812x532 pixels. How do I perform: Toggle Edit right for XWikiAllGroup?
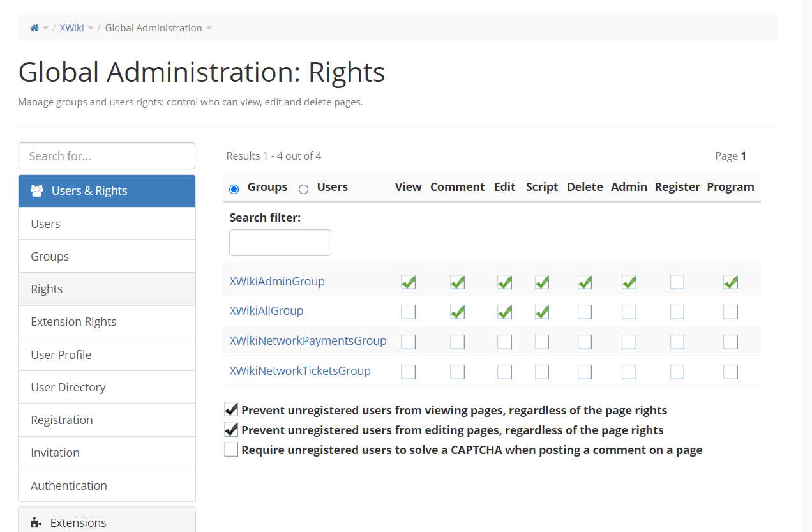(505, 312)
